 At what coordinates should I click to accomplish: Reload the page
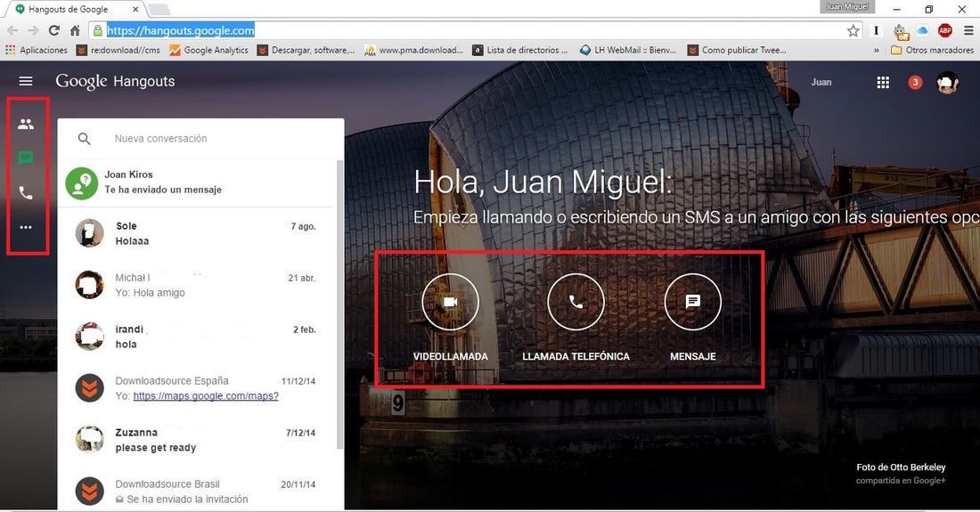[54, 30]
